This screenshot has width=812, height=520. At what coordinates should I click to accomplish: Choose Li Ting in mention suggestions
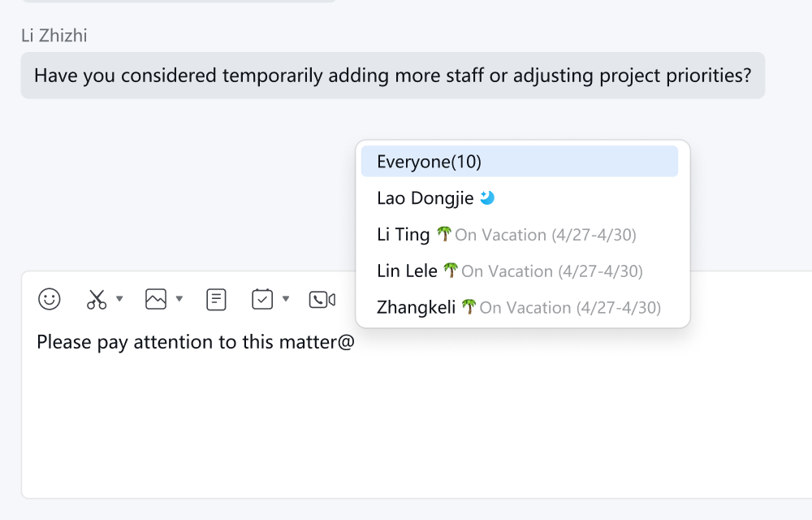coord(404,235)
